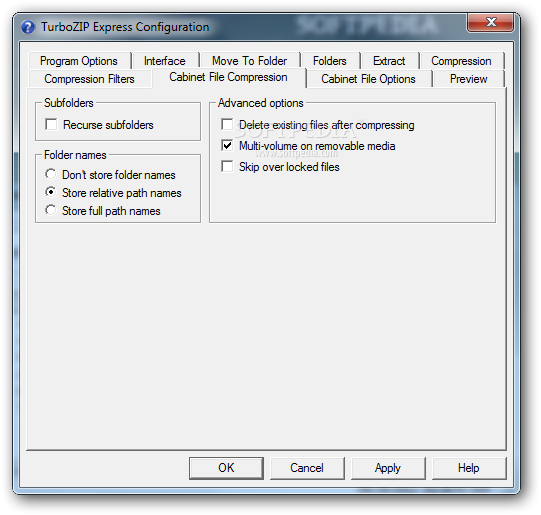
Task: Apply the configuration changes
Action: click(x=388, y=468)
